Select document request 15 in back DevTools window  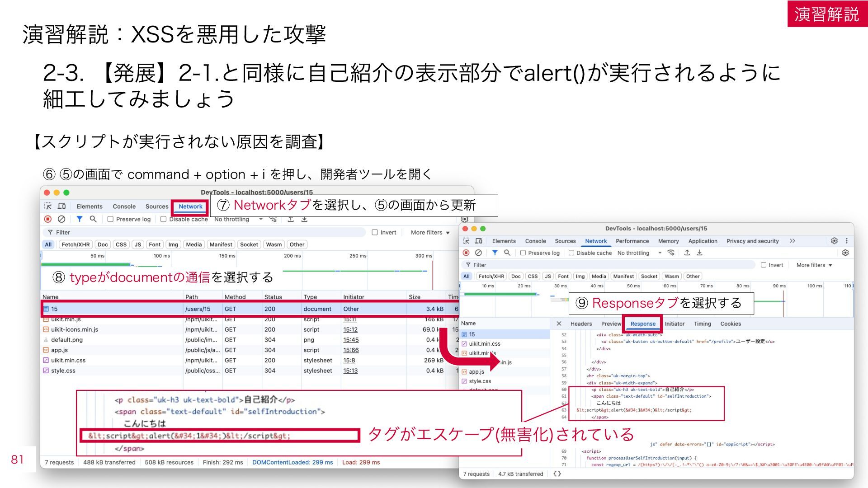coord(250,309)
